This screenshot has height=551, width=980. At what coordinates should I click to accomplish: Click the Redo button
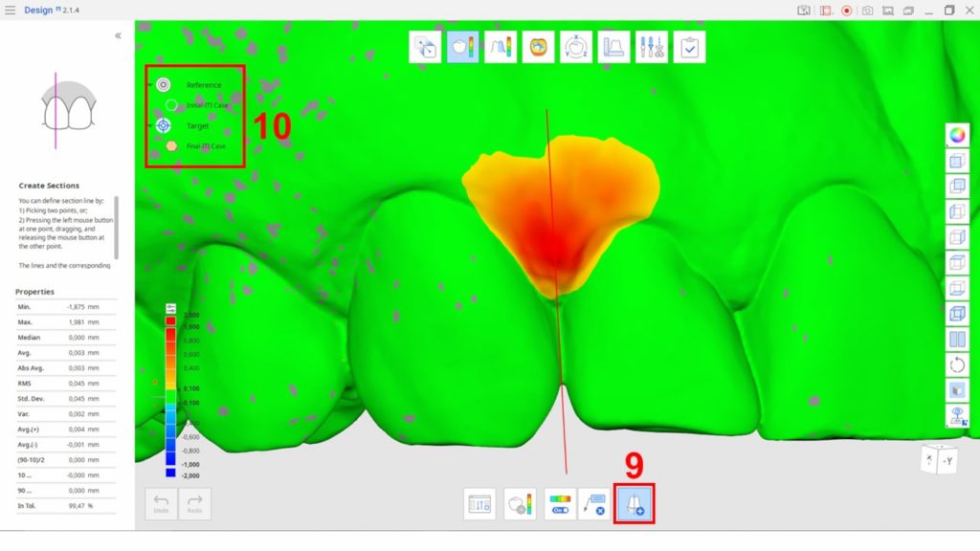pos(194,504)
